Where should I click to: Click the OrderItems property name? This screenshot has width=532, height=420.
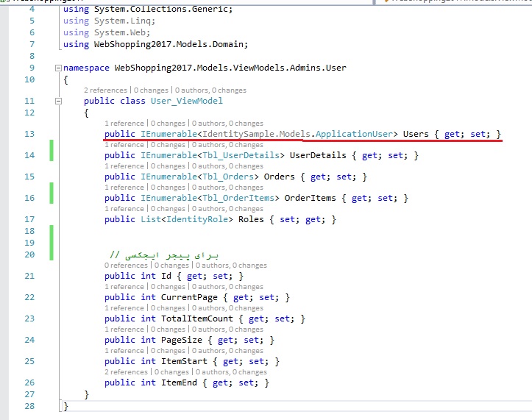coord(310,198)
